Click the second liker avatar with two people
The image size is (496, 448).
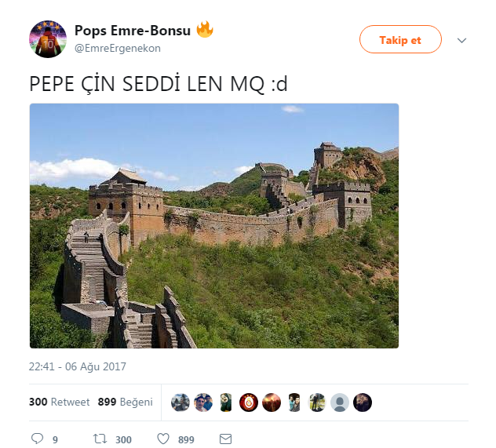point(203,402)
